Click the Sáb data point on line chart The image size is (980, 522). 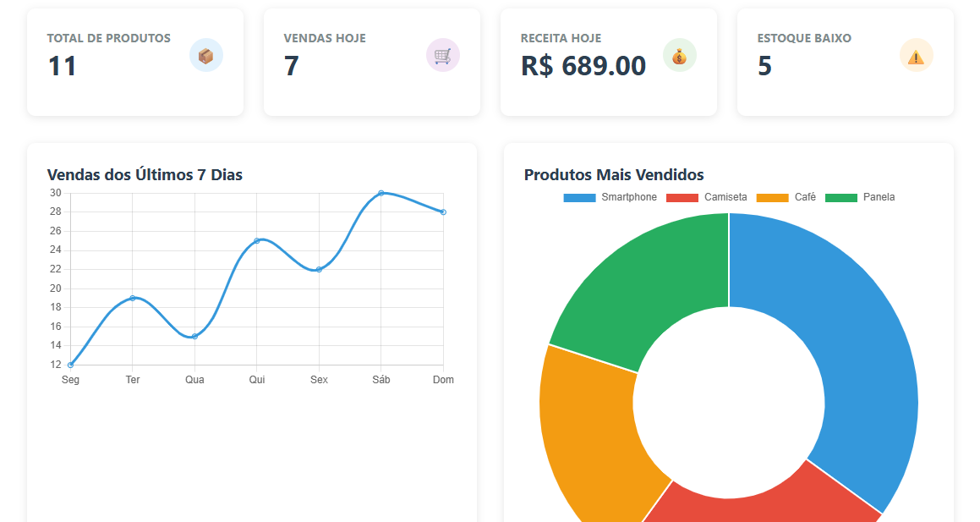click(x=381, y=193)
